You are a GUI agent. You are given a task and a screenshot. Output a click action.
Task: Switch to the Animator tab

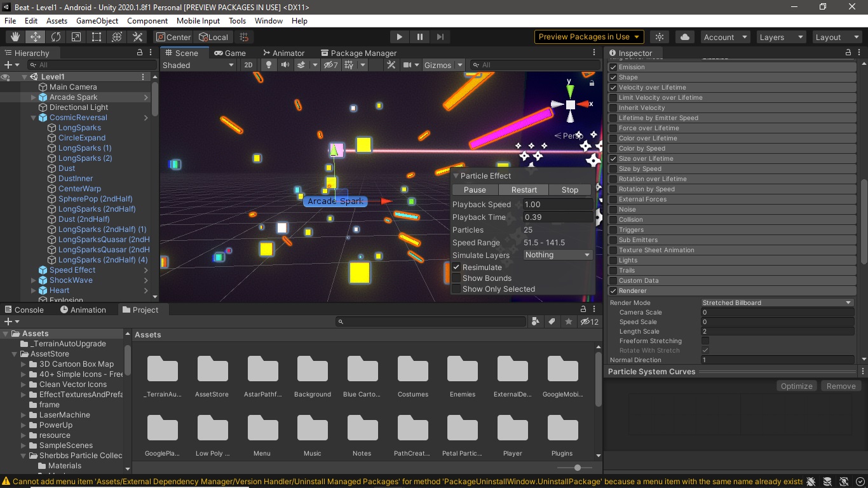(x=283, y=53)
